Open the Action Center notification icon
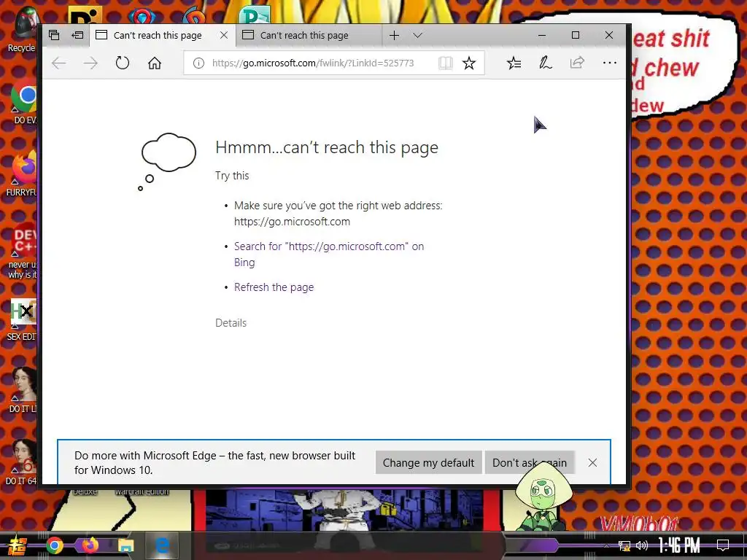This screenshot has height=560, width=747. pos(723,545)
